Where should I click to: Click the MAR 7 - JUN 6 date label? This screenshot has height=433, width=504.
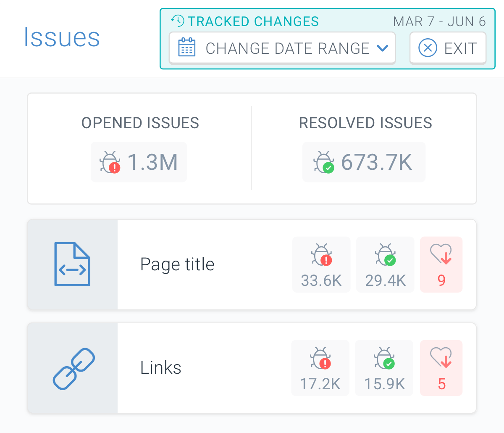(x=439, y=21)
